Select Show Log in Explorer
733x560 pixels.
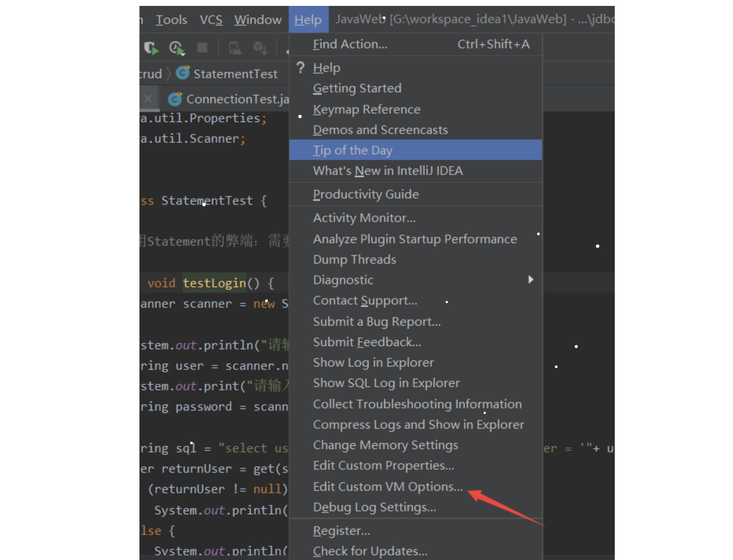[416, 362]
